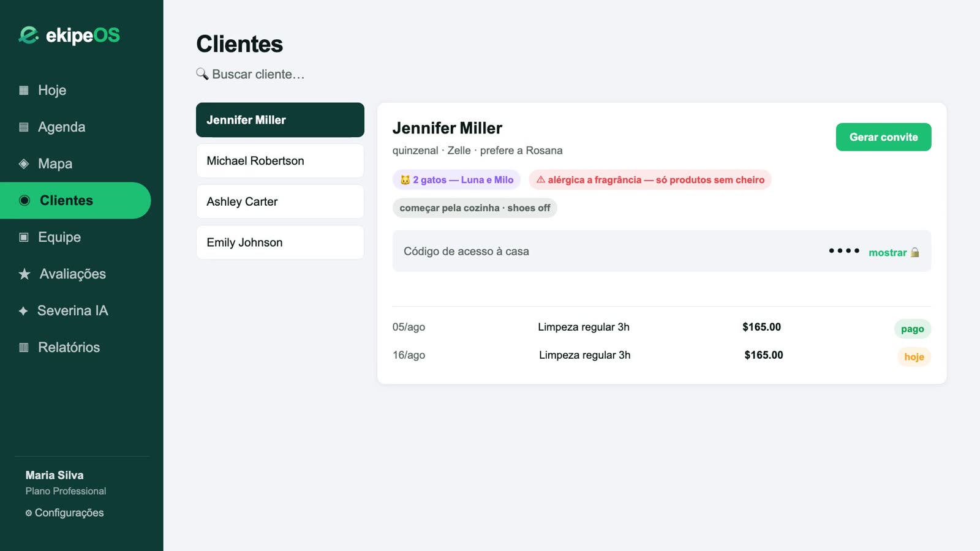
Task: Click the lock icon beside mostrar
Action: tap(915, 252)
